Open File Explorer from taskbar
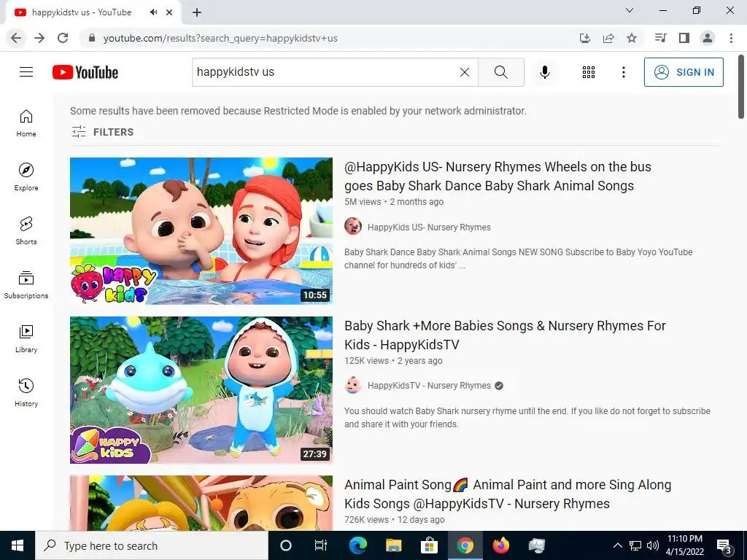 click(x=393, y=545)
